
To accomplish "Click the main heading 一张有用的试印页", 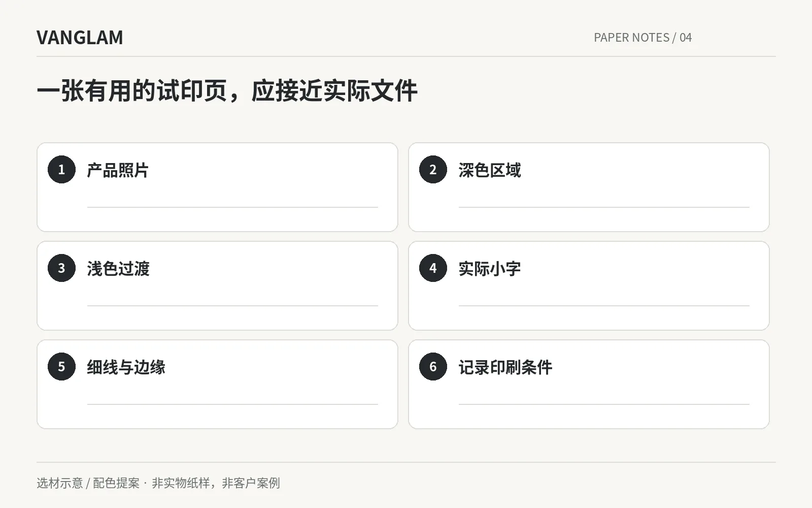I will point(132,91).
